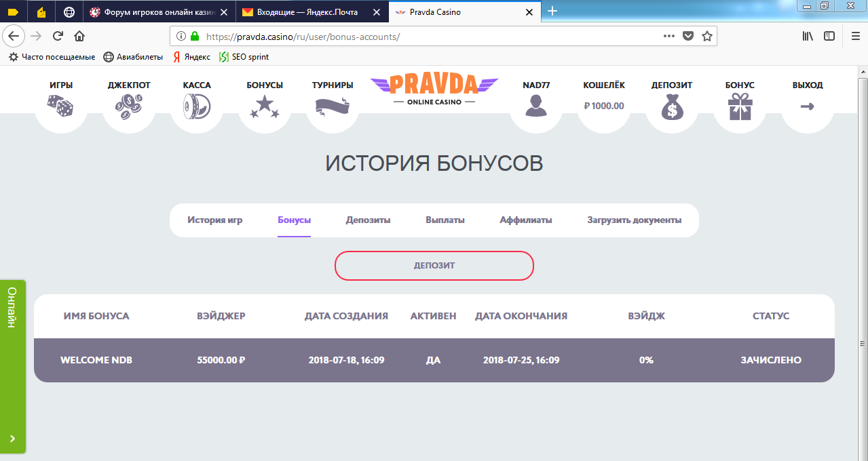Select the WELCOME NDB bonus row

(x=434, y=360)
